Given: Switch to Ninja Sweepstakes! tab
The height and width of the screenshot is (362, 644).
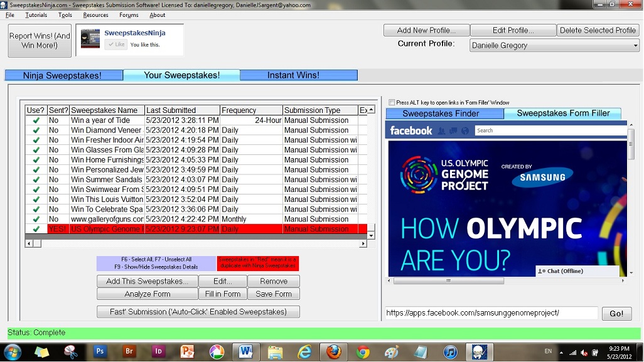Looking at the screenshot, I should [x=63, y=75].
